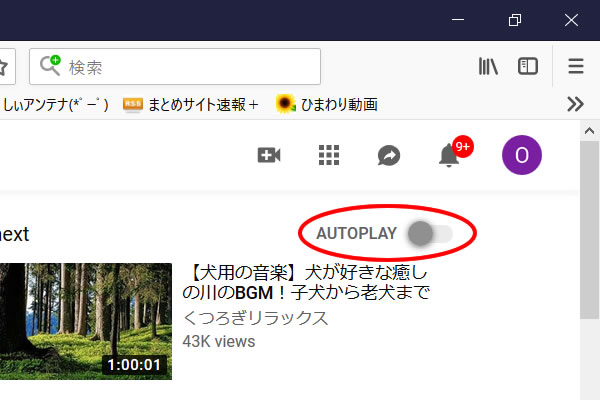Open the share messages arrow icon

point(388,155)
